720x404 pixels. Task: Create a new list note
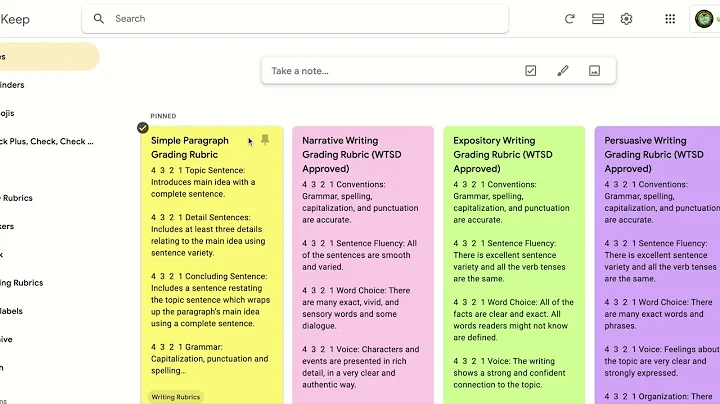(x=531, y=71)
